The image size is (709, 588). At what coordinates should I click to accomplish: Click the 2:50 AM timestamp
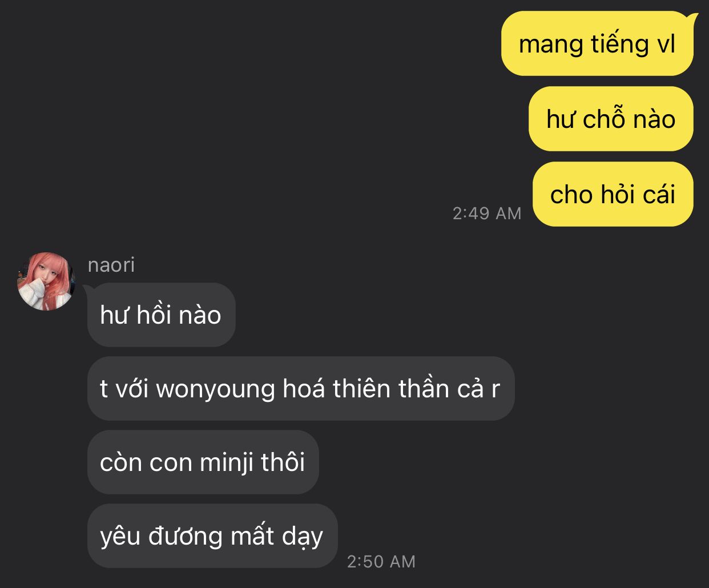(381, 562)
